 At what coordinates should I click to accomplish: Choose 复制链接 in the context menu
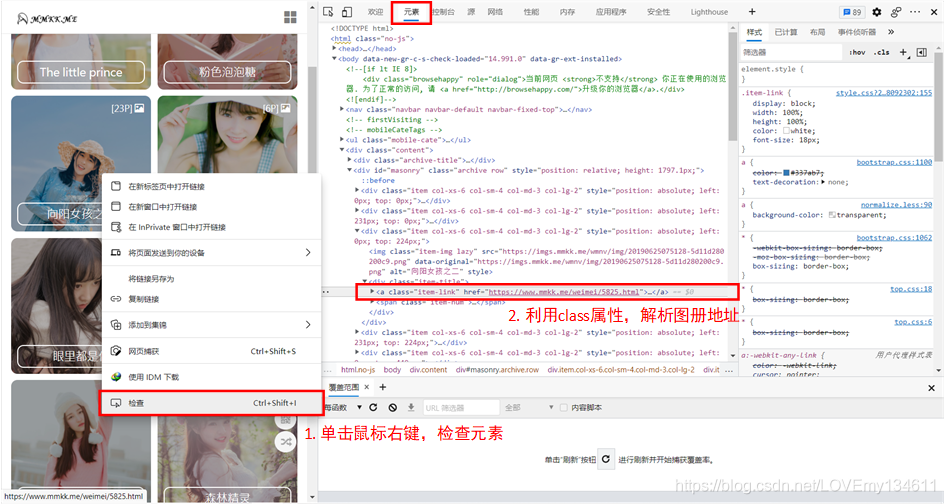pos(211,299)
